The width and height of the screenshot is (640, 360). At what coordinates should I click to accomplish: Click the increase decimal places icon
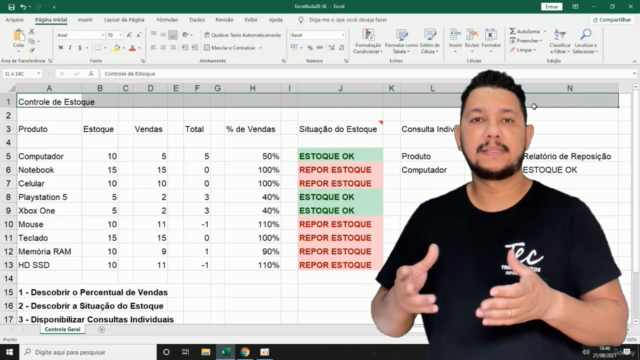click(x=332, y=48)
